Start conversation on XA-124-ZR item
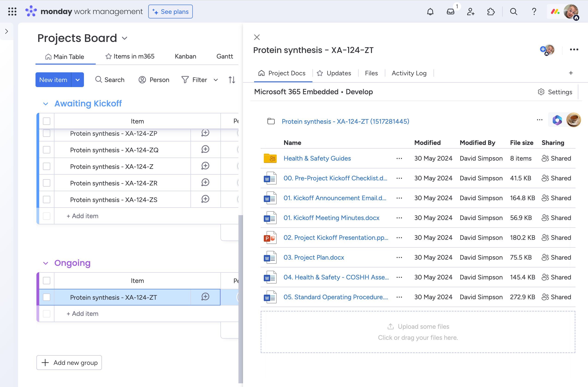 (x=205, y=182)
